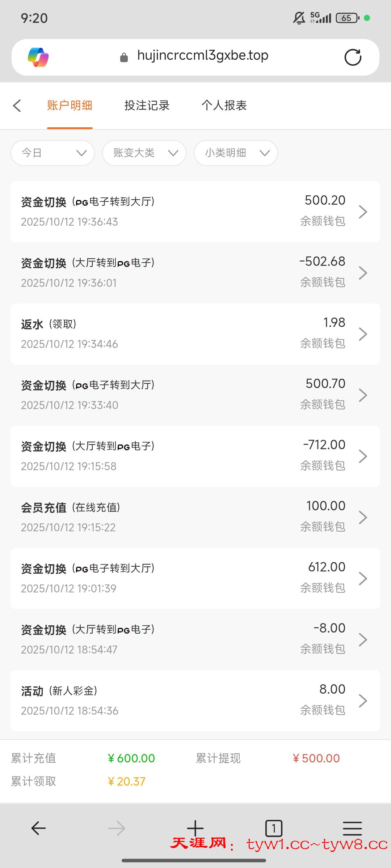391x868 pixels.
Task: Tap the URL hujincrccml3gxbe.top address field
Action: [x=203, y=56]
